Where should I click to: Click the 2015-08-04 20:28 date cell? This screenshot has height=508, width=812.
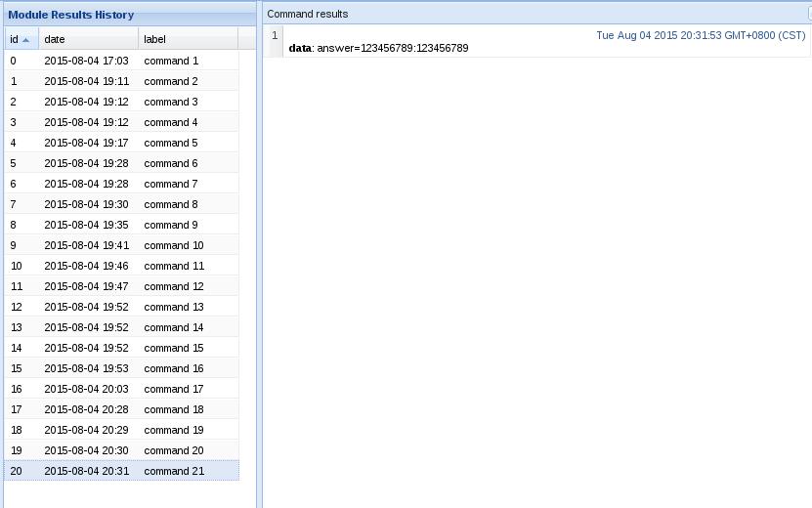coord(86,409)
